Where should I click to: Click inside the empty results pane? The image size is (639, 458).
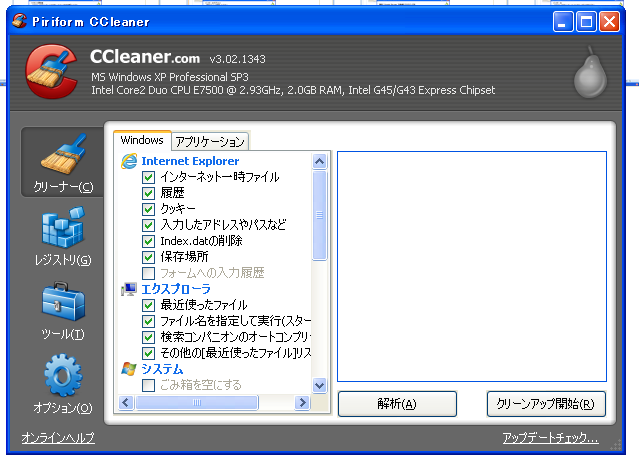pyautogui.click(x=472, y=266)
